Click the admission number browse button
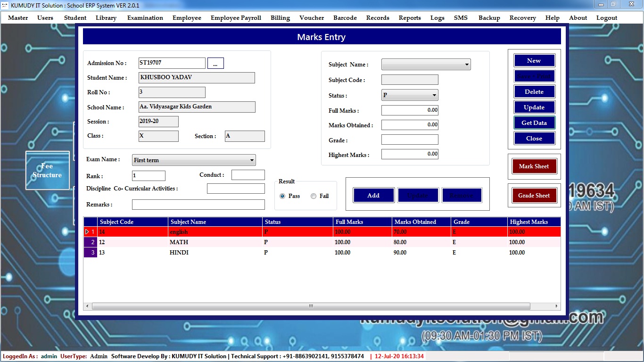 tap(215, 64)
